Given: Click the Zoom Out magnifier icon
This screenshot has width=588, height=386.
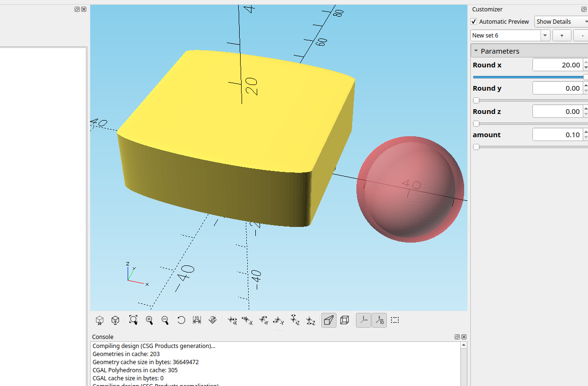Looking at the screenshot, I should click(x=165, y=320).
